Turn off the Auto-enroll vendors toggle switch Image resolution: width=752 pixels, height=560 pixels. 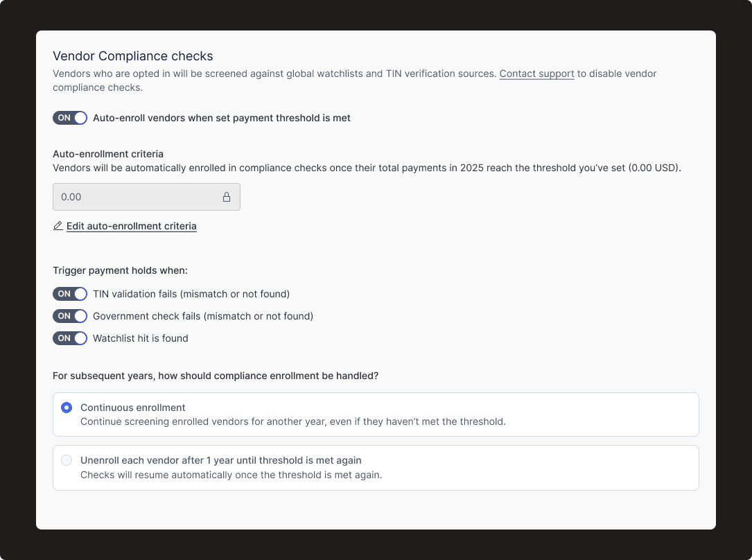click(70, 118)
